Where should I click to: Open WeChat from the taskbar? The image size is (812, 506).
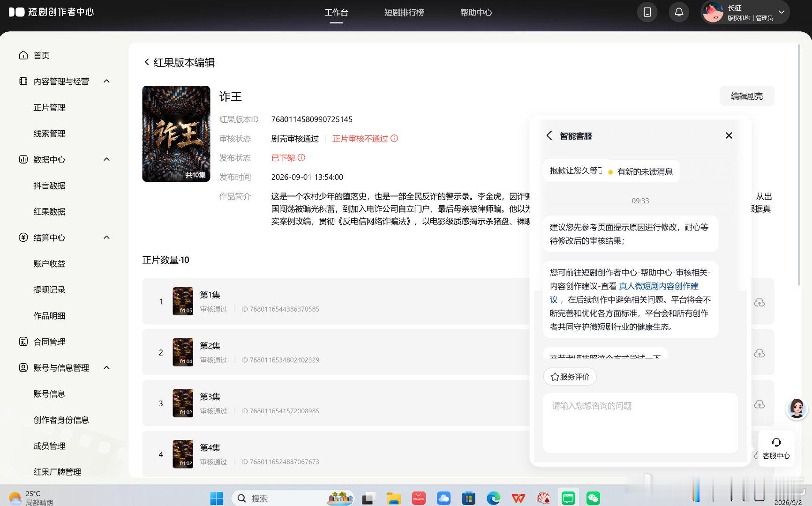click(593, 498)
